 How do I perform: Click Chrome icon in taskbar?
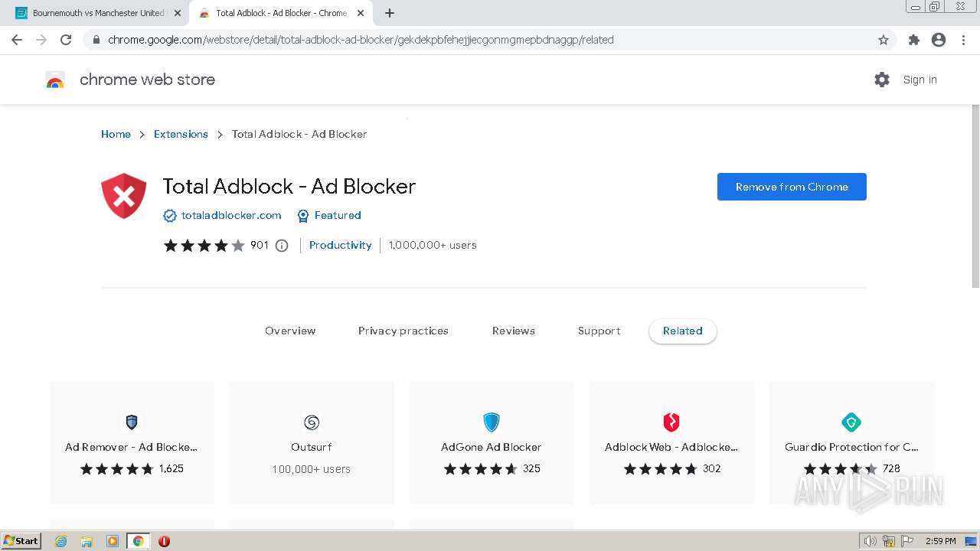(139, 541)
